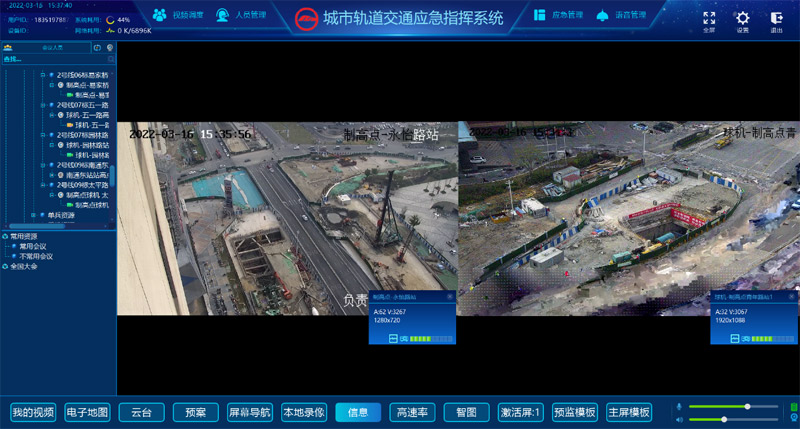Open 应急管理 in top navigation
This screenshot has width=800, height=429.
pyautogui.click(x=560, y=16)
